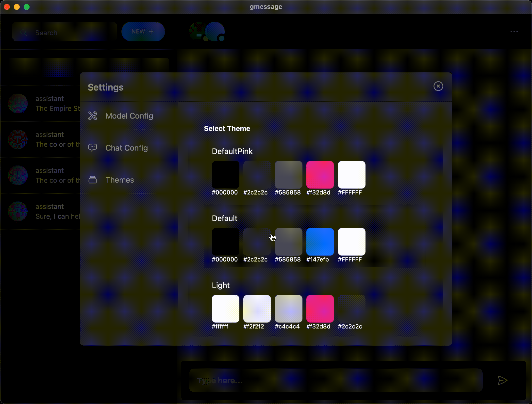Close the Settings dialog with X icon
Viewport: 532px width, 404px height.
(438, 86)
